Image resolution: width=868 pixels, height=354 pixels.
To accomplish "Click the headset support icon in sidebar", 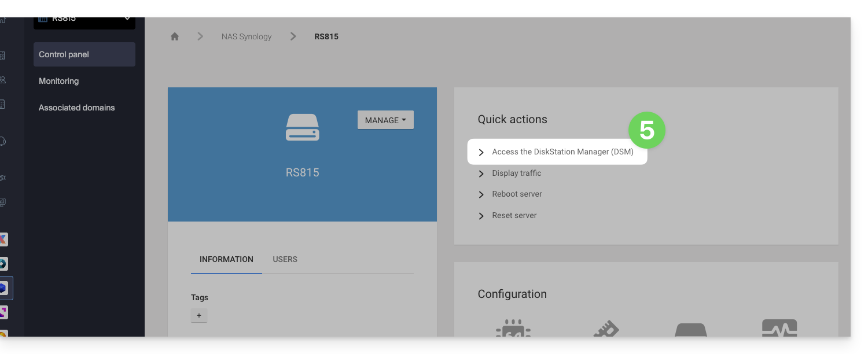I will tap(3, 141).
